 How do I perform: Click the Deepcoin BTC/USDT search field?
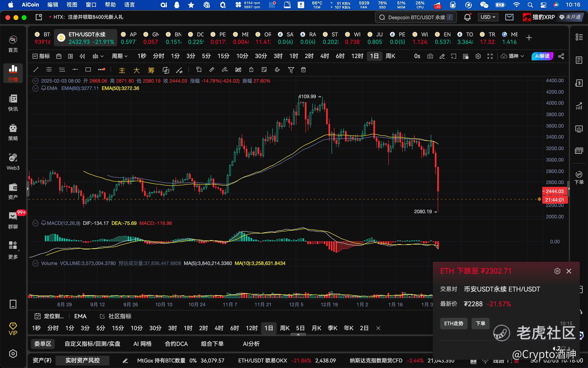[x=416, y=17]
